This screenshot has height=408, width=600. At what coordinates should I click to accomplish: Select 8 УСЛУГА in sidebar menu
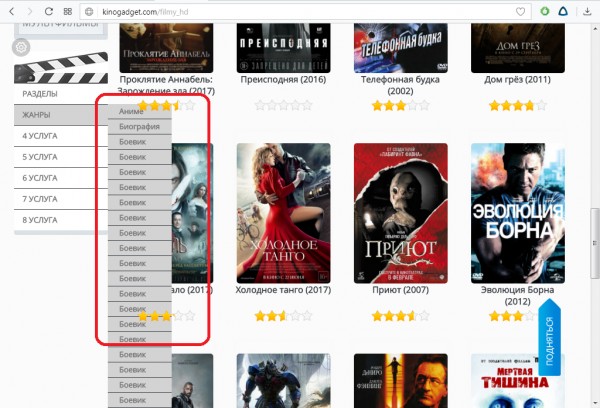pyautogui.click(x=61, y=220)
